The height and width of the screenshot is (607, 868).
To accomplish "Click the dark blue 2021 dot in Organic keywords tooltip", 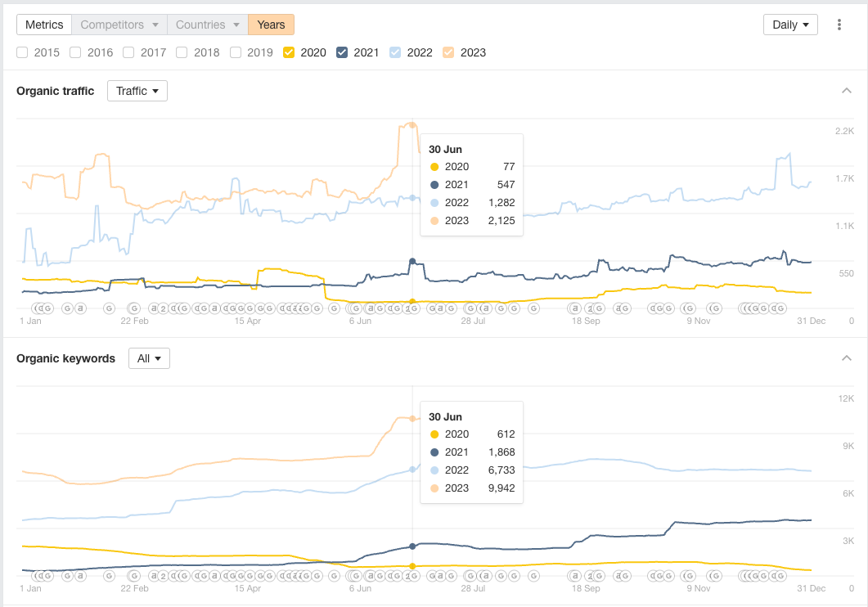I will pyautogui.click(x=434, y=452).
